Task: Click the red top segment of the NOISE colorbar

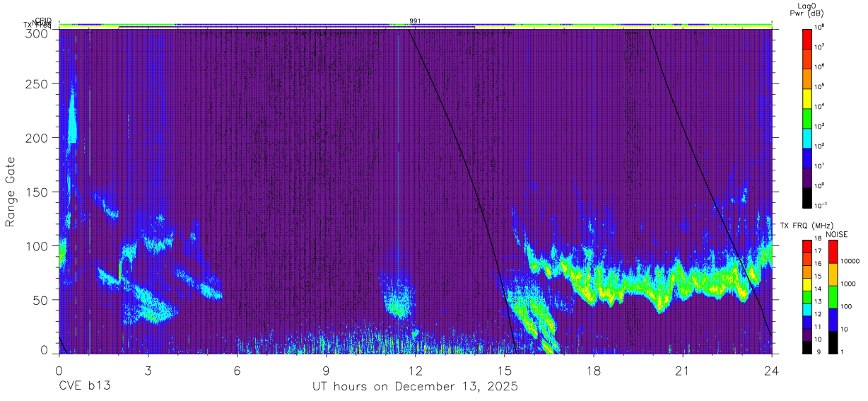Action: click(x=833, y=252)
